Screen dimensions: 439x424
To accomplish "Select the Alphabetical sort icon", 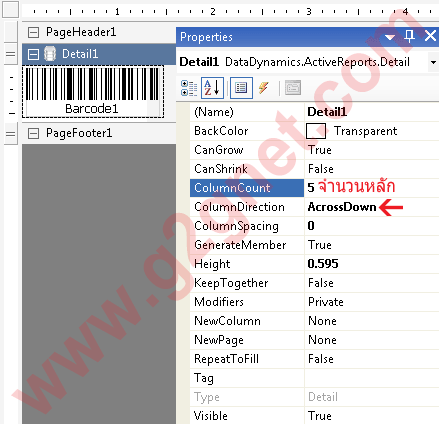I will coord(212,88).
